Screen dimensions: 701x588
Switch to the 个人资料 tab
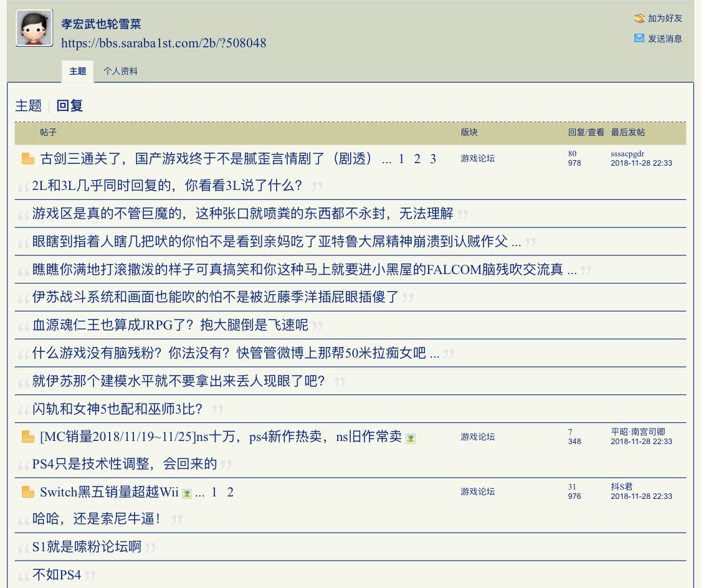tap(120, 71)
